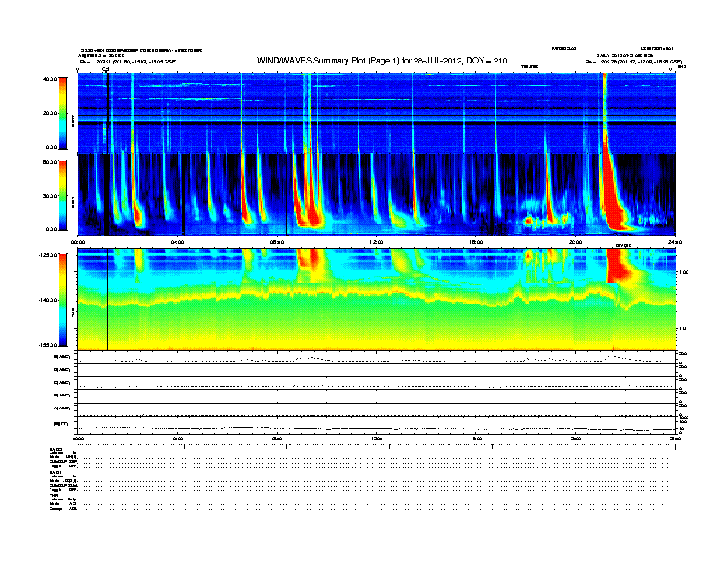Click the -125.00 label on TNR color scale

[49, 255]
